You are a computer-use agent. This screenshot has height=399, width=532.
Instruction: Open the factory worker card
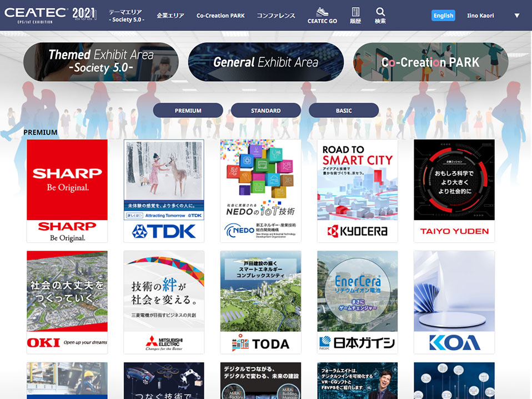pyautogui.click(x=67, y=380)
